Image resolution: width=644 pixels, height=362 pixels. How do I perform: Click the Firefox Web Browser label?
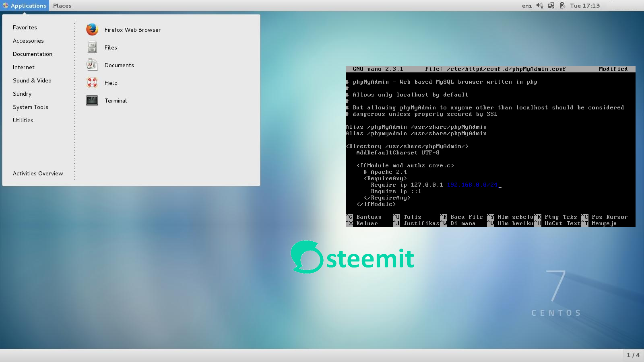click(132, 30)
